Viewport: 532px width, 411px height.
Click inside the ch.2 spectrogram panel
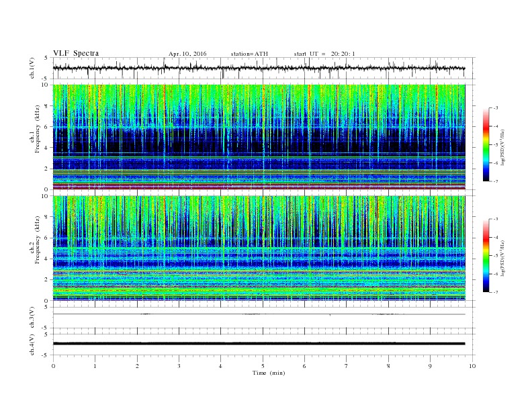[x=259, y=248]
